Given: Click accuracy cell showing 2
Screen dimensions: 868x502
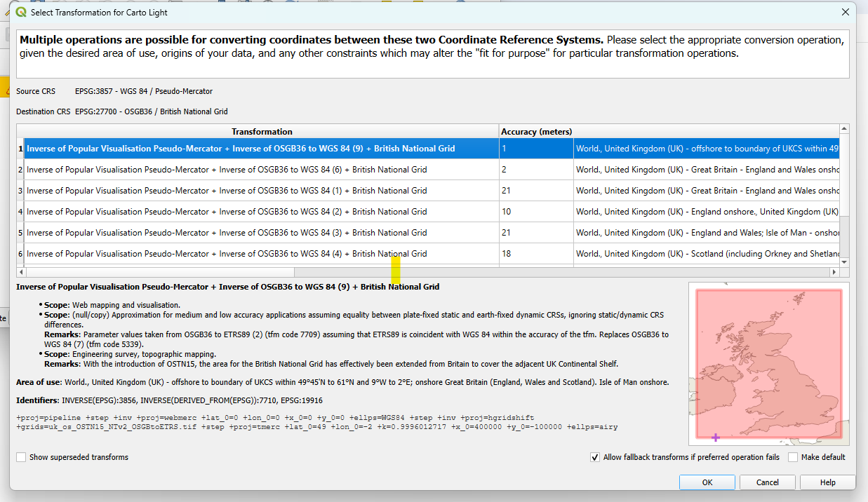Looking at the screenshot, I should click(536, 170).
